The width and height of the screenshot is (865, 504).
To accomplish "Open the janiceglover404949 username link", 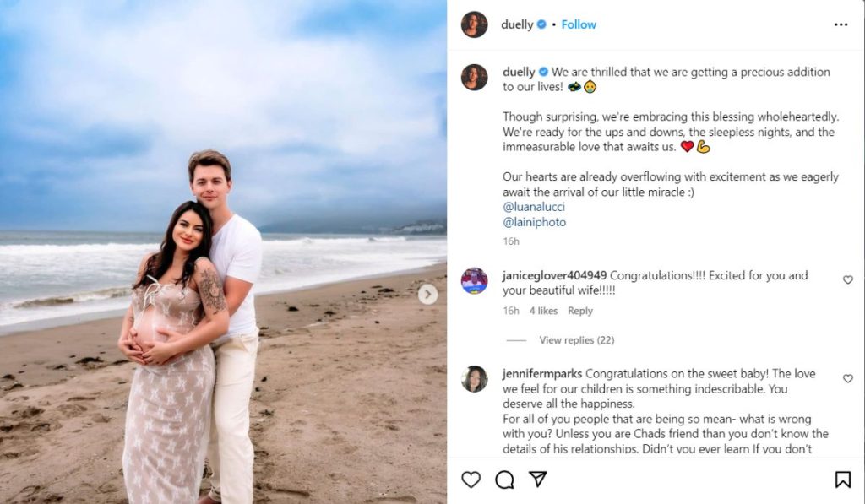I will tap(554, 275).
